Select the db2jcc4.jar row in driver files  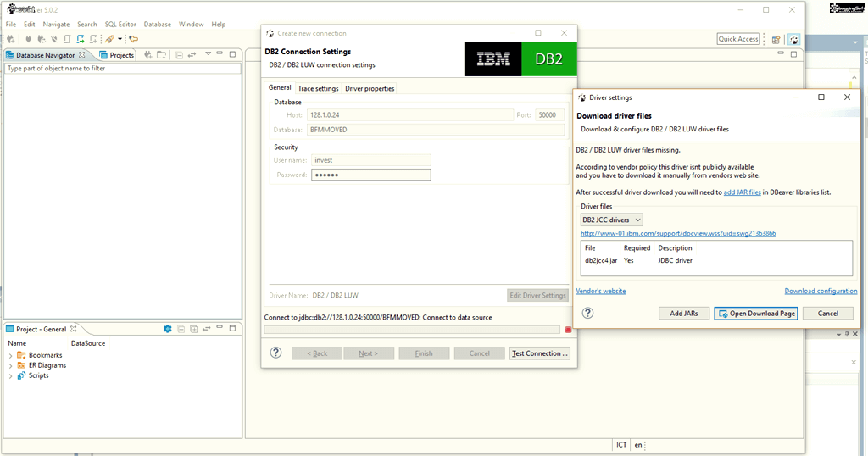tap(716, 261)
